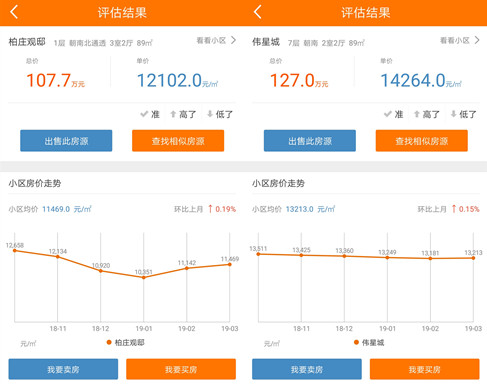This screenshot has height=384, width=487.
Task: Select the 13,213 data point on 伟星城 chart
Action: pyautogui.click(x=473, y=258)
